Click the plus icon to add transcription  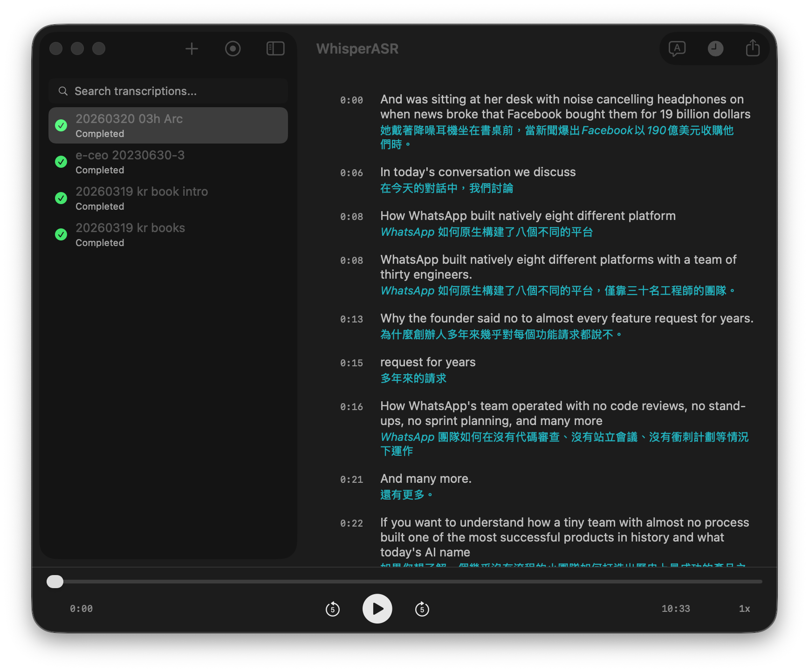192,48
